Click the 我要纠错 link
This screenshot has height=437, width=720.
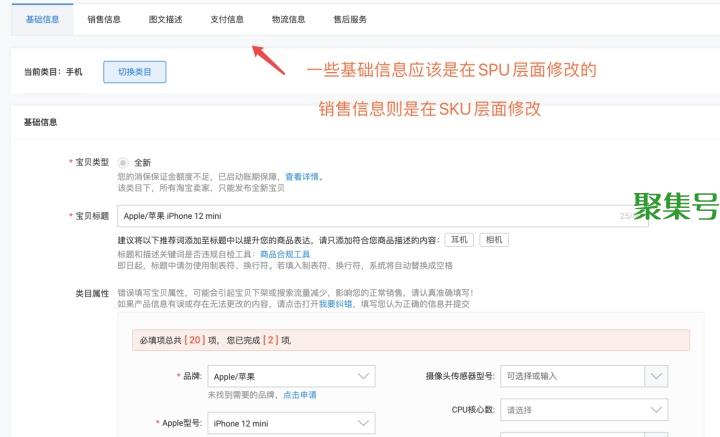335,303
